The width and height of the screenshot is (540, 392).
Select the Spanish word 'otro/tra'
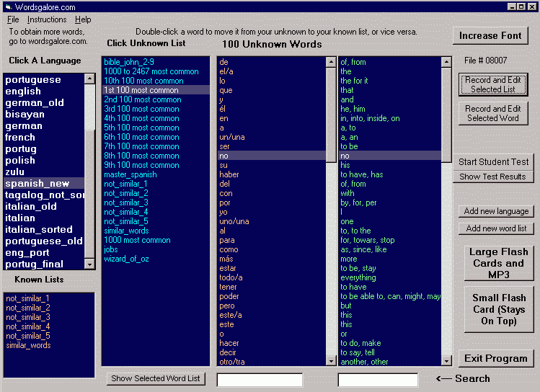coord(272,362)
